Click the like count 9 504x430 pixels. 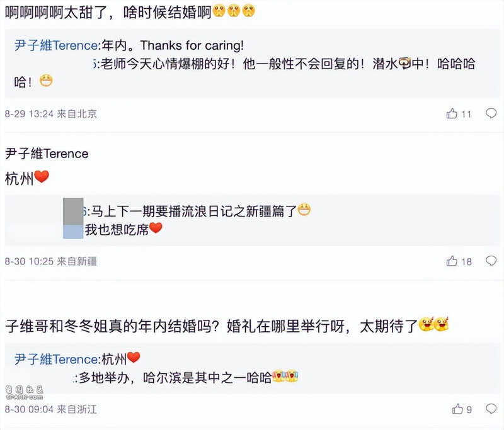469,409
